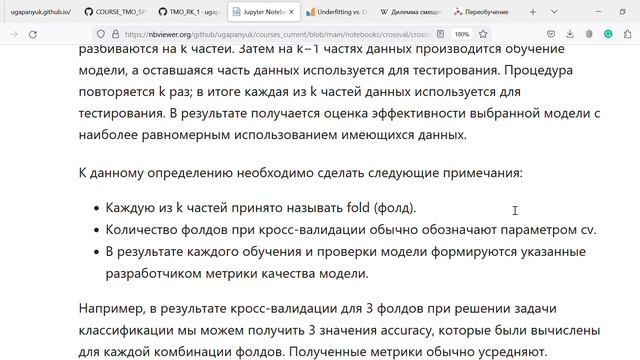Focus the nbviewer.org URL address field
640x360 pixels.
pos(277,34)
